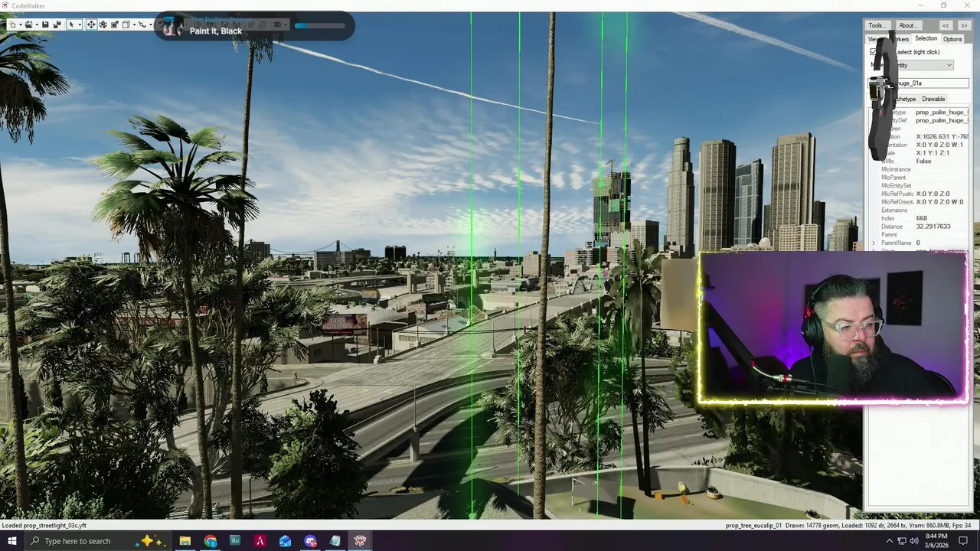Expand the Open file dropdown arrow
980x551 pixels.
pyautogui.click(x=37, y=24)
